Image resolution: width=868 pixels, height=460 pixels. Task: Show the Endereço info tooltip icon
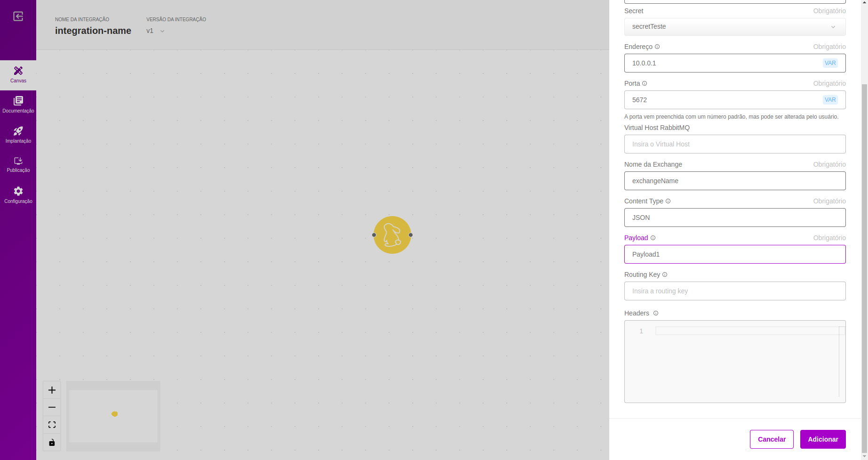pos(657,47)
